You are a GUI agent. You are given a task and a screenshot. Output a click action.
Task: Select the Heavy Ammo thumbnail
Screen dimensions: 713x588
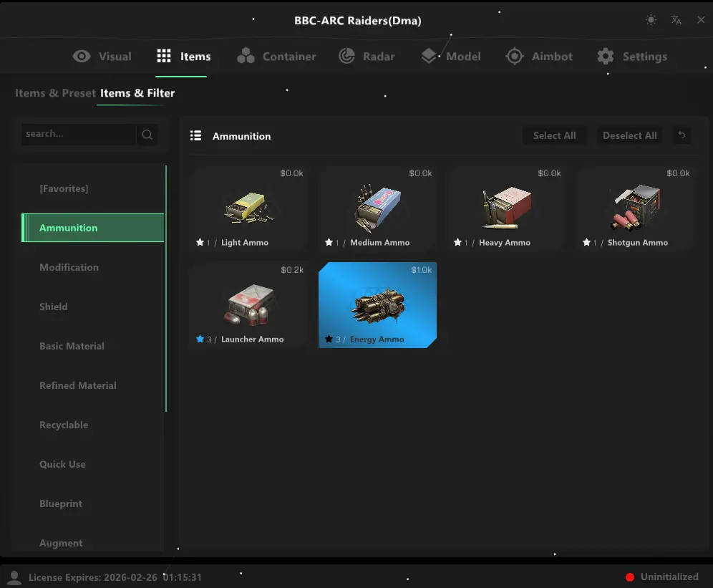pos(506,207)
